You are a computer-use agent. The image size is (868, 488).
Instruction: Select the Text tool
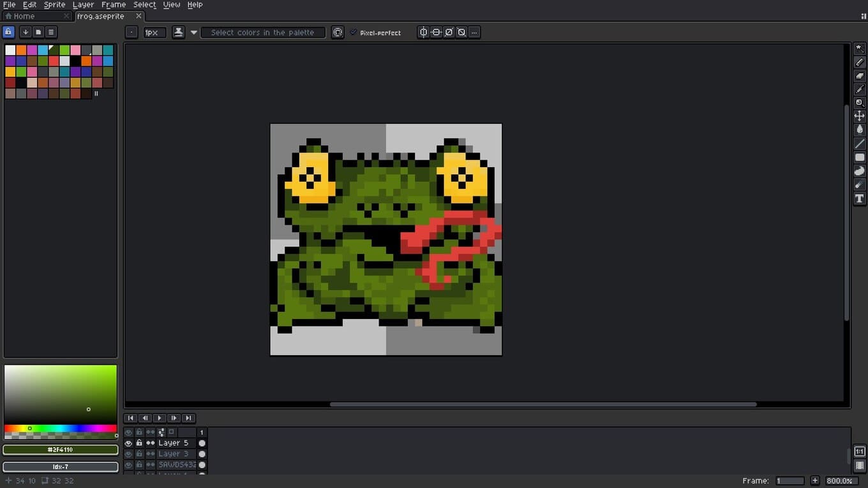(860, 199)
